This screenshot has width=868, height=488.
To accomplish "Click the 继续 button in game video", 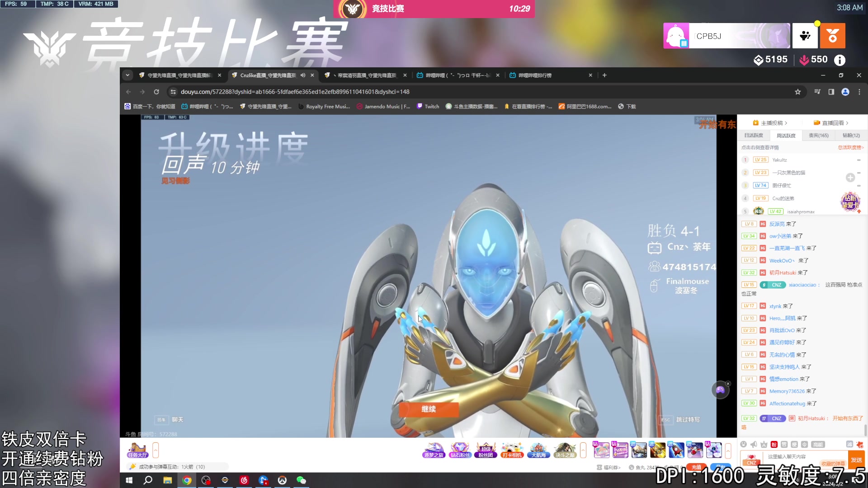I will click(x=429, y=409).
